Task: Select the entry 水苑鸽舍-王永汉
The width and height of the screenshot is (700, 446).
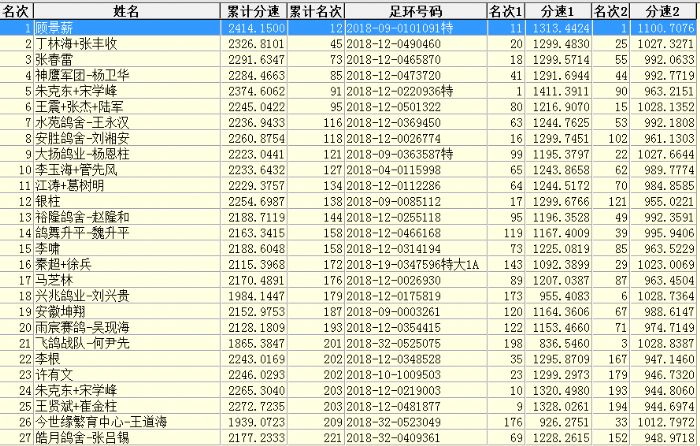Action: (84, 122)
